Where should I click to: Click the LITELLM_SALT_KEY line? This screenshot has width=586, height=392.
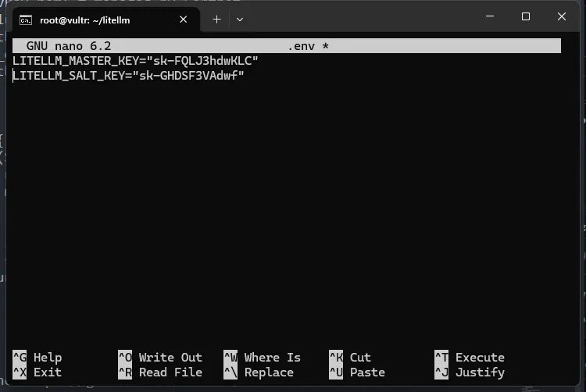click(128, 76)
